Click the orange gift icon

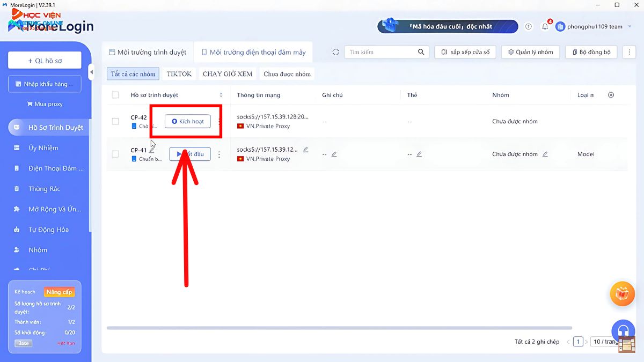pyautogui.click(x=623, y=293)
